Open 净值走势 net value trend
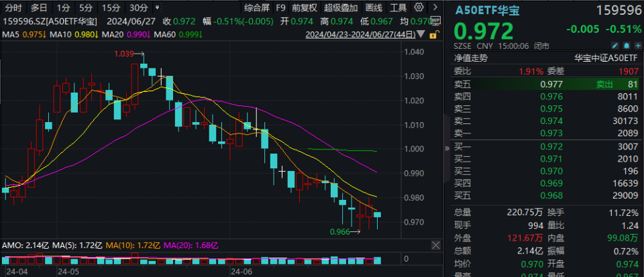This screenshot has width=644, height=277. tap(471, 58)
